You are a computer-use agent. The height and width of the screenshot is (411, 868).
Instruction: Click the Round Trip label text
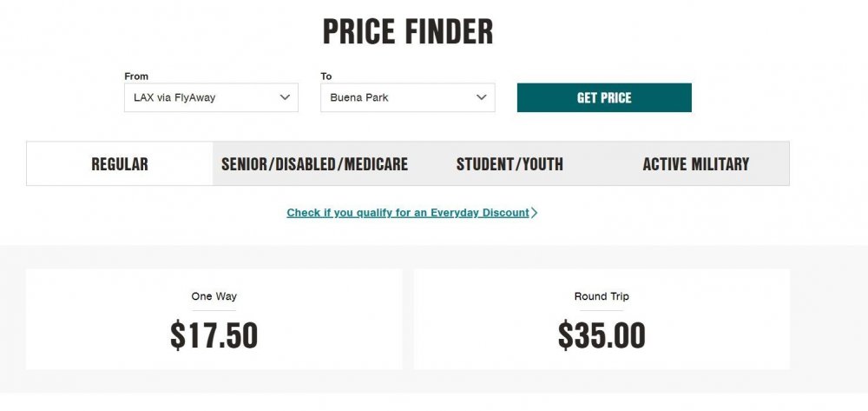click(602, 296)
